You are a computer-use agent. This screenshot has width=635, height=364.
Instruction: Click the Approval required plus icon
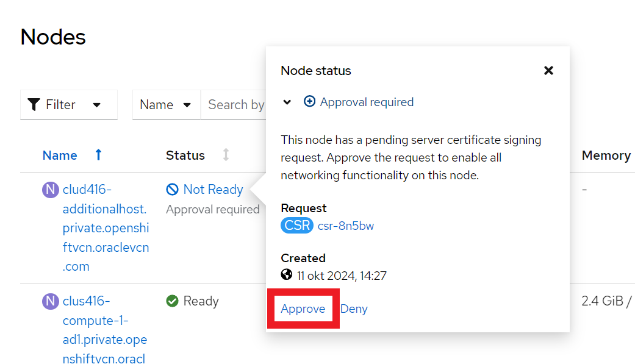pos(309,101)
